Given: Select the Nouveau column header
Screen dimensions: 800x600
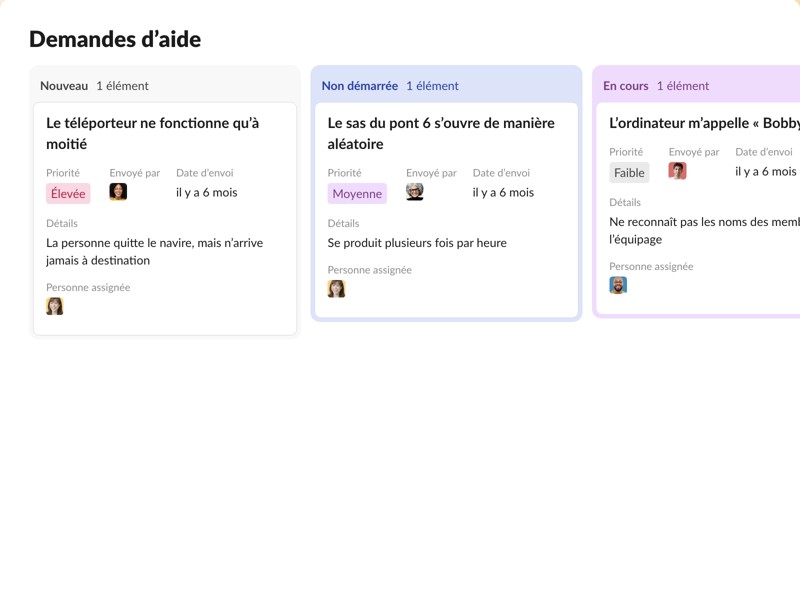Looking at the screenshot, I should [x=64, y=86].
